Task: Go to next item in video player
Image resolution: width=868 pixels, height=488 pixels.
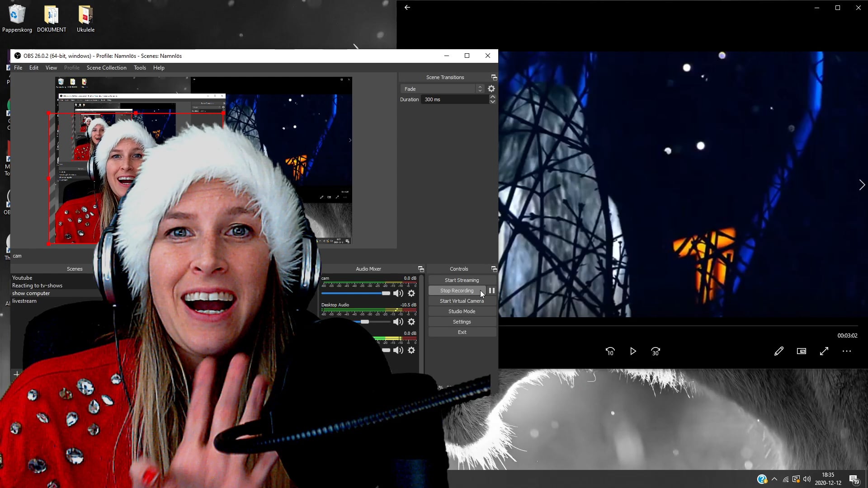Action: 862,185
